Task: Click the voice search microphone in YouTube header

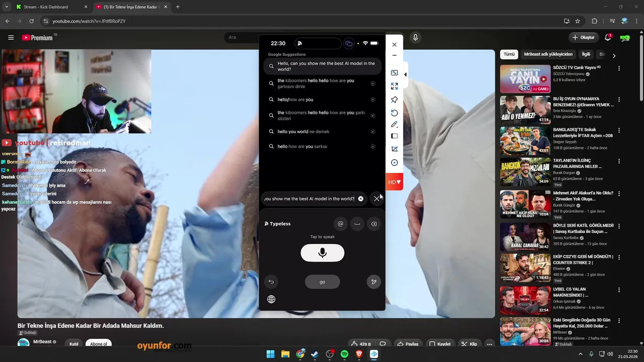Action: click(x=415, y=37)
